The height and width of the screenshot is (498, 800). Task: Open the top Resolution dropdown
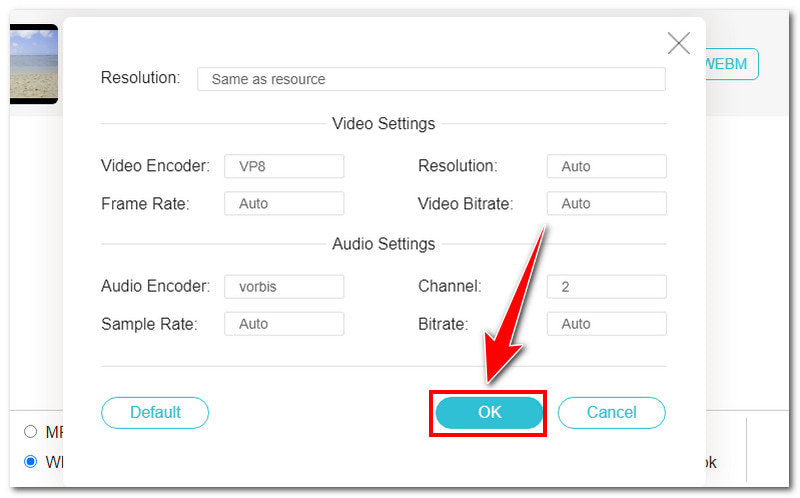[x=431, y=79]
